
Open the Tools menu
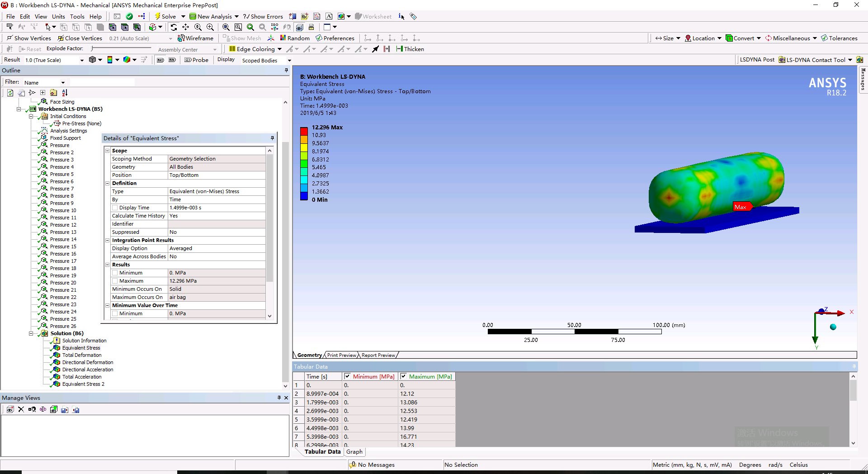[77, 16]
